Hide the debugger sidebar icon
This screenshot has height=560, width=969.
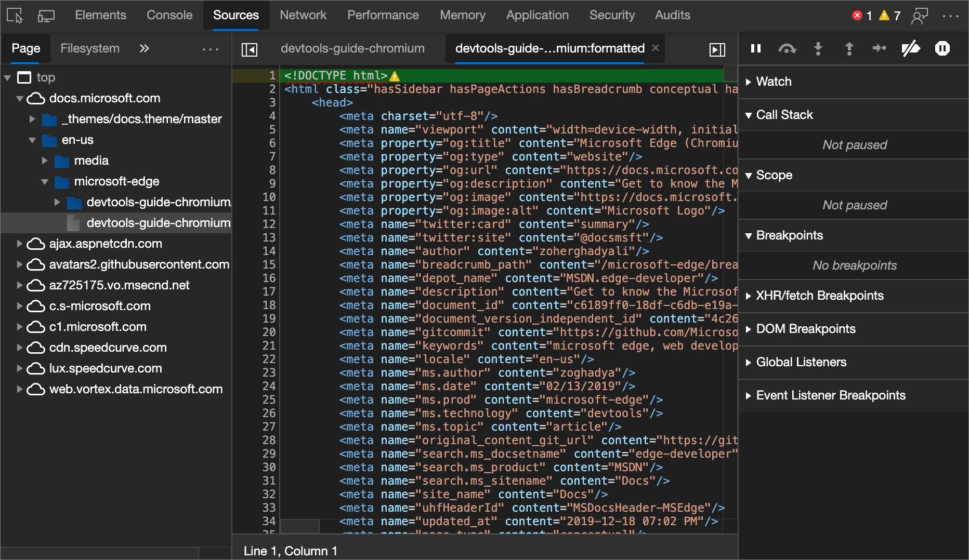717,49
